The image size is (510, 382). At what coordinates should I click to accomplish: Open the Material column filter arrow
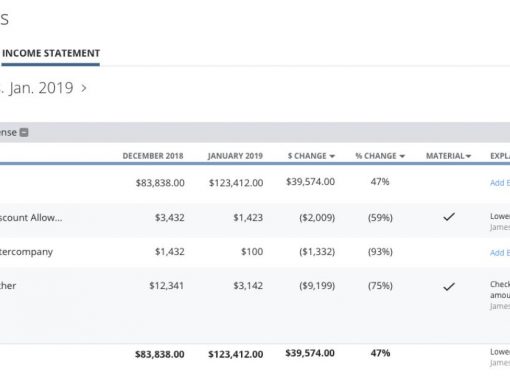coord(468,156)
